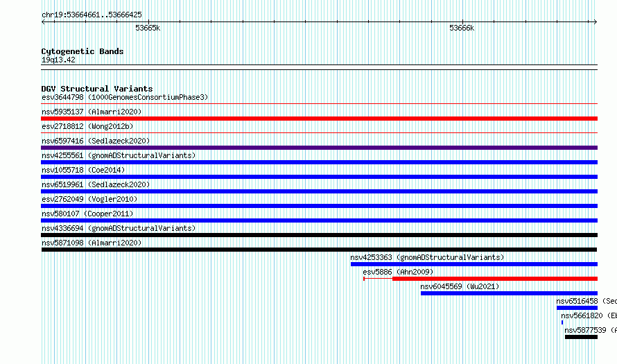Click the black nsv5871098 variant bar
Image resolution: width=617 pixels, height=364 pixels.
[319, 250]
